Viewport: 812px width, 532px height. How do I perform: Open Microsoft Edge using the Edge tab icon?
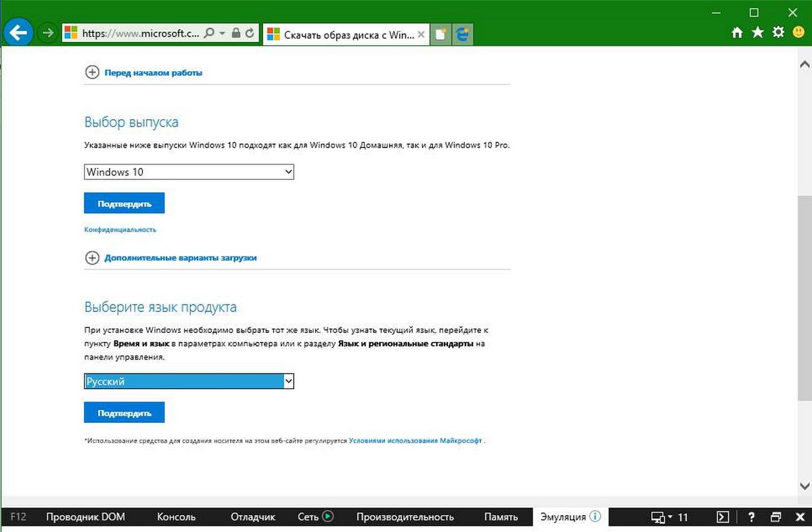pyautogui.click(x=463, y=35)
